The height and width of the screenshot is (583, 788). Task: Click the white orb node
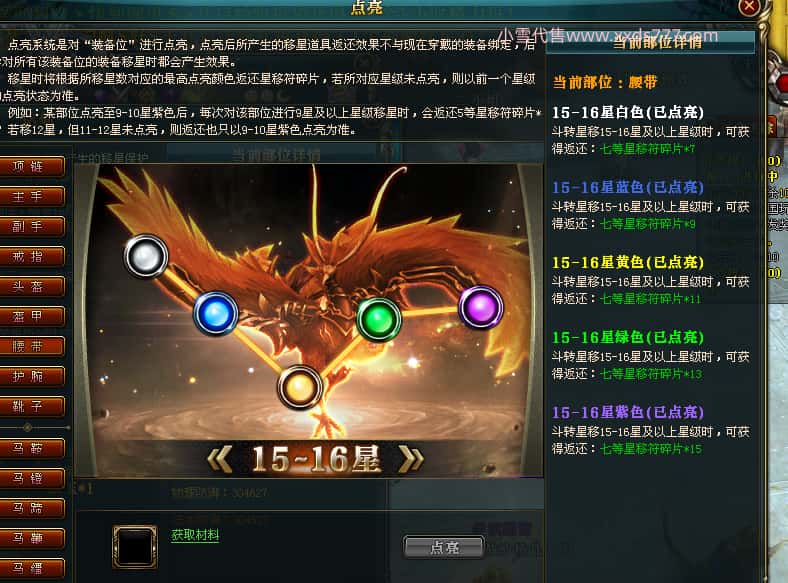coord(146,256)
